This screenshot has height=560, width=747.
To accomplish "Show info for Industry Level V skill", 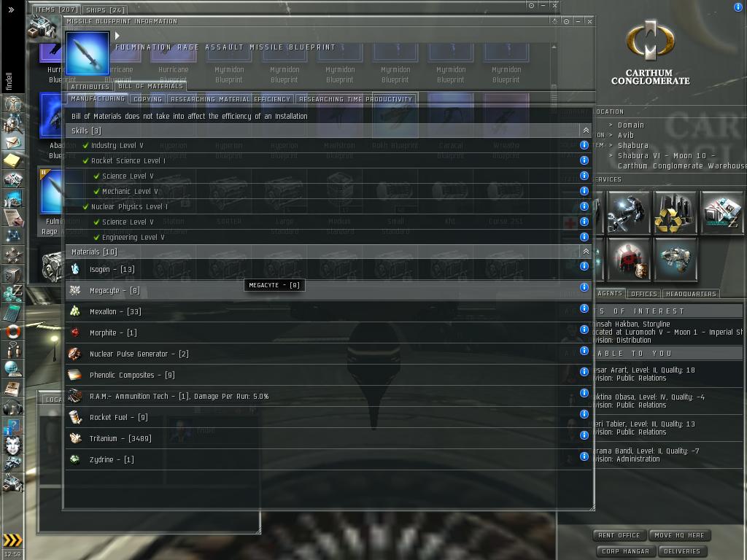I will (x=584, y=145).
